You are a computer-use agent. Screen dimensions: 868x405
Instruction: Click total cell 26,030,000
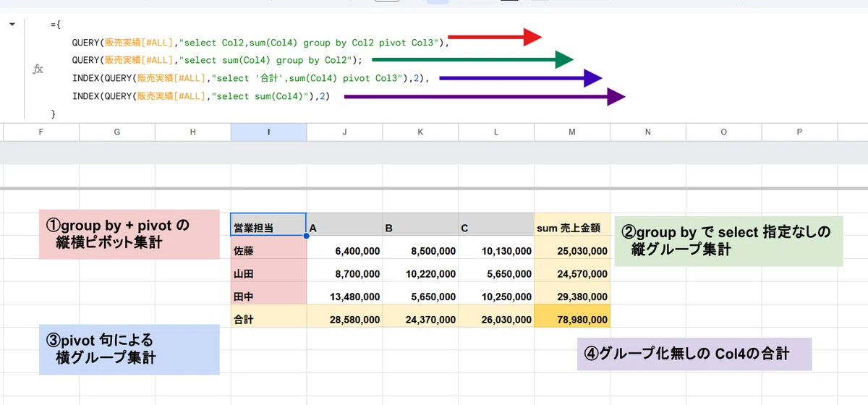496,317
